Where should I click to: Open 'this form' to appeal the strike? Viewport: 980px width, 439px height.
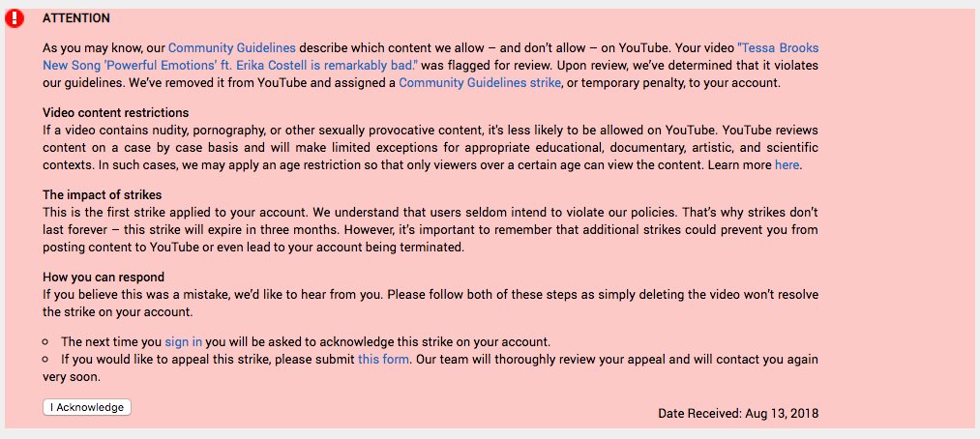[x=384, y=360]
